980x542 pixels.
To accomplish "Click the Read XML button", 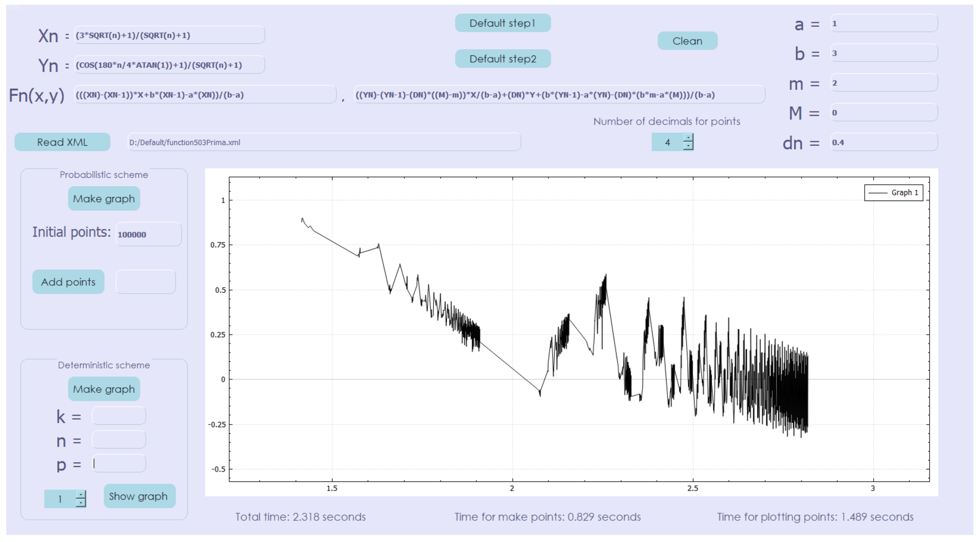I will point(62,142).
